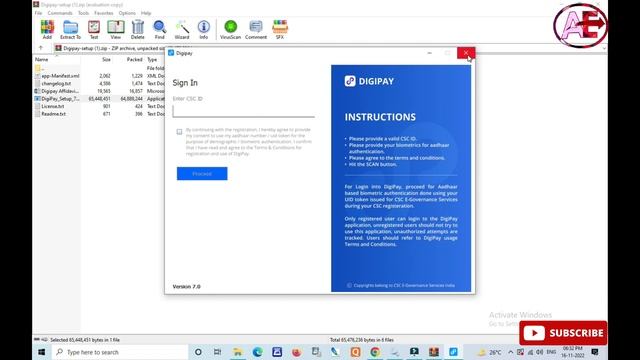Open the notification center icon
Viewport: 640px width, 360px height.
[595, 352]
